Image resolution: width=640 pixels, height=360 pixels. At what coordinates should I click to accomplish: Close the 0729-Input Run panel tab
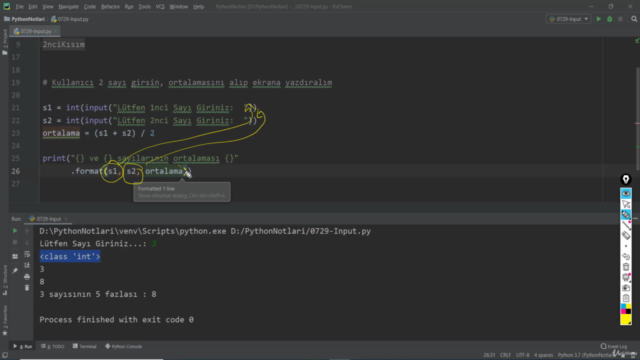[x=66, y=219]
